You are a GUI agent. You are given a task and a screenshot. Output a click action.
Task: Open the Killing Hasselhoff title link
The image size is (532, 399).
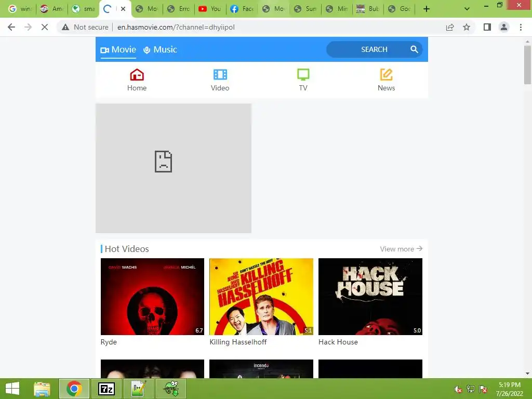(x=238, y=342)
